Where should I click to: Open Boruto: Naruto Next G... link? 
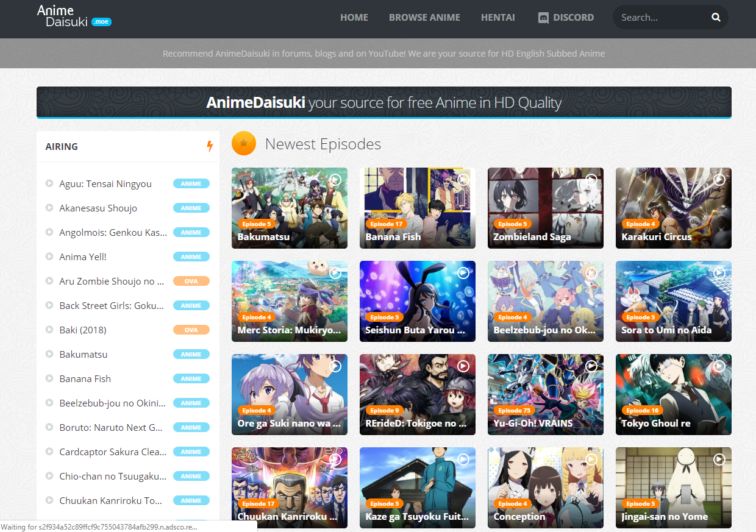click(111, 427)
